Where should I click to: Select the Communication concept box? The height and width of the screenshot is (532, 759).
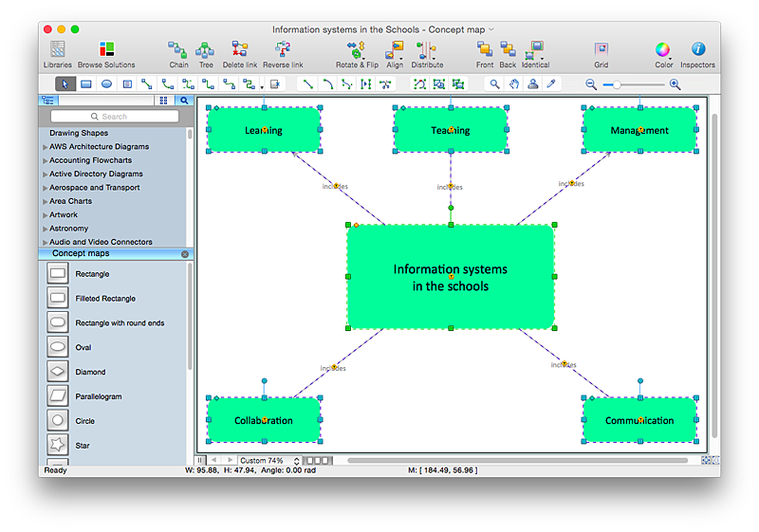[x=639, y=420]
